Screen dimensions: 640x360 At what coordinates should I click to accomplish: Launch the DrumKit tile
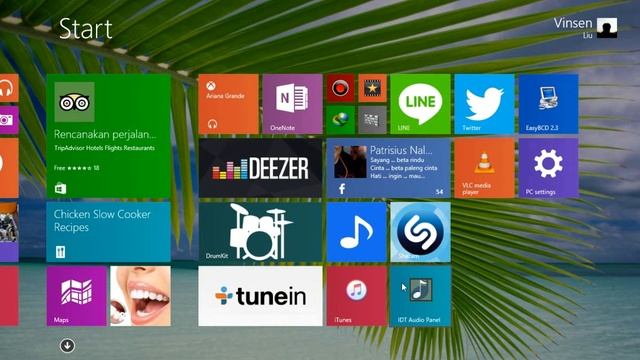point(260,232)
